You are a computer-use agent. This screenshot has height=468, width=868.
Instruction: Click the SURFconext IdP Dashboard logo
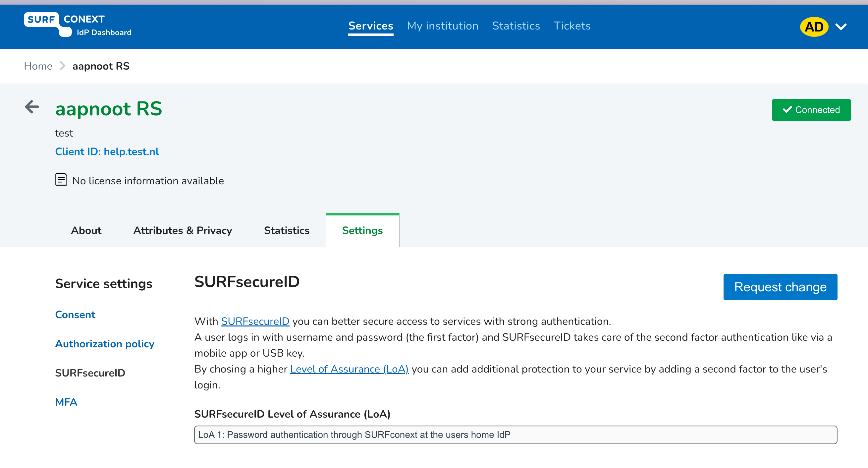point(78,25)
